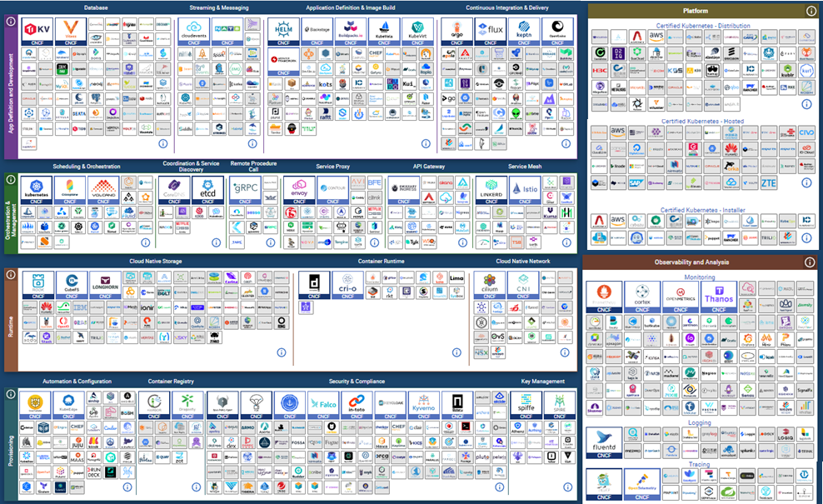
Task: Show info for Certified Kubernetes - Installer
Action: [806, 237]
